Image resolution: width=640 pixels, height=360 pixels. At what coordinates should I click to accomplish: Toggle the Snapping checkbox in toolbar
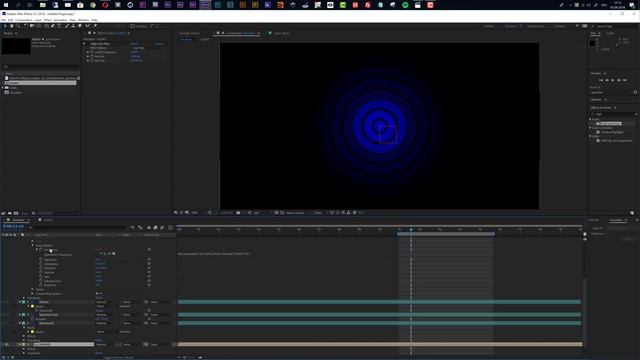pos(132,26)
